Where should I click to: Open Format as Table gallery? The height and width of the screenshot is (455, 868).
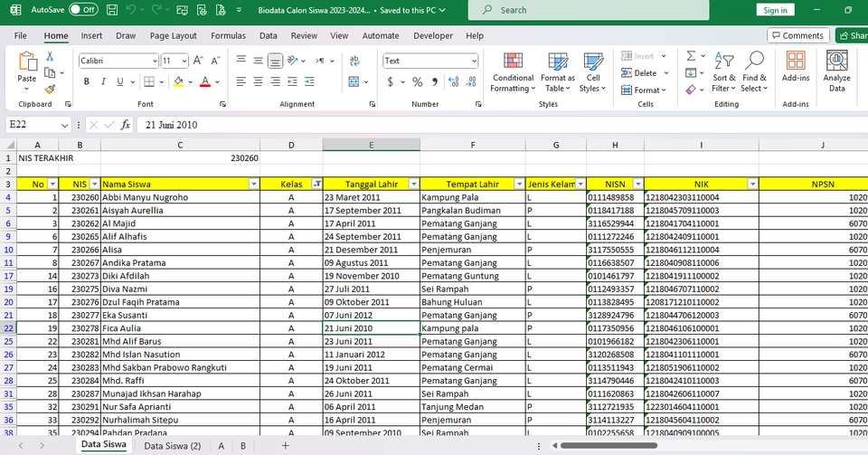558,72
